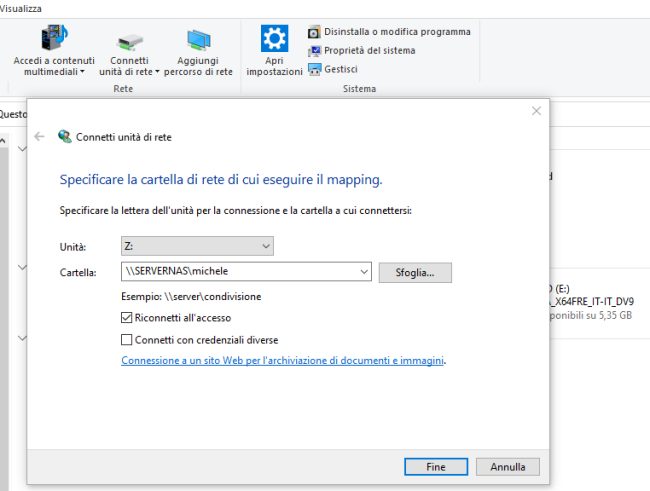
Task: Click the Connetti unità di rete drive icon
Action: pyautogui.click(x=130, y=43)
